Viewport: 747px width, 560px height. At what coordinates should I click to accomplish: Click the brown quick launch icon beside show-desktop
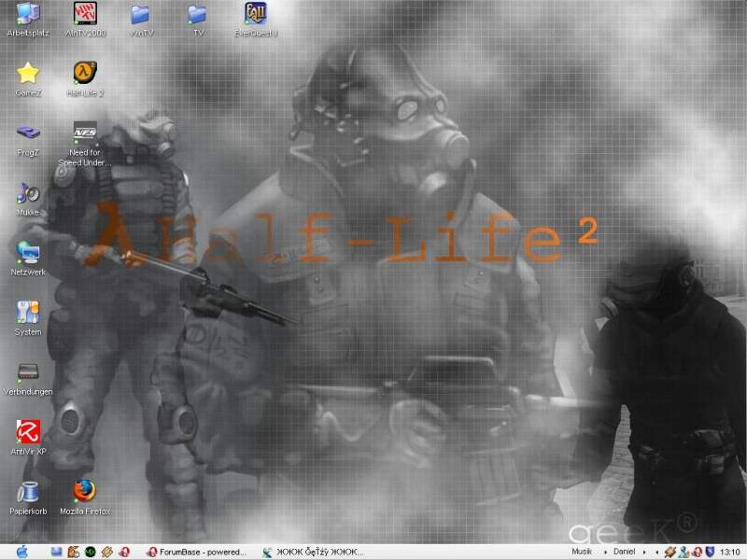point(73,552)
